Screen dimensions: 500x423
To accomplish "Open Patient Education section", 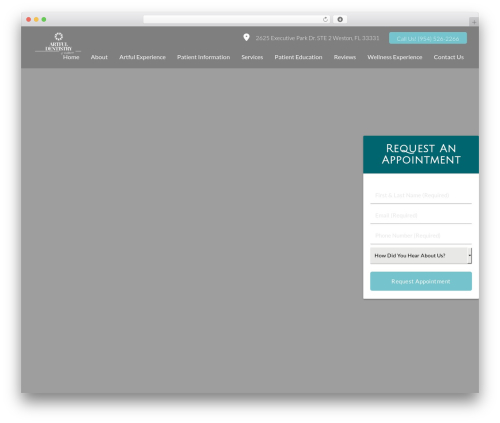I will click(298, 57).
